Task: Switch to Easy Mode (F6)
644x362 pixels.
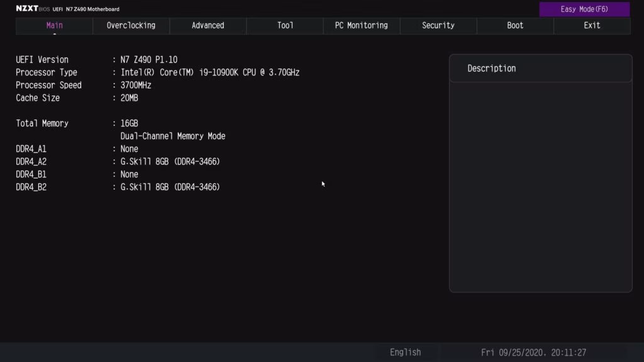Action: 584,9
